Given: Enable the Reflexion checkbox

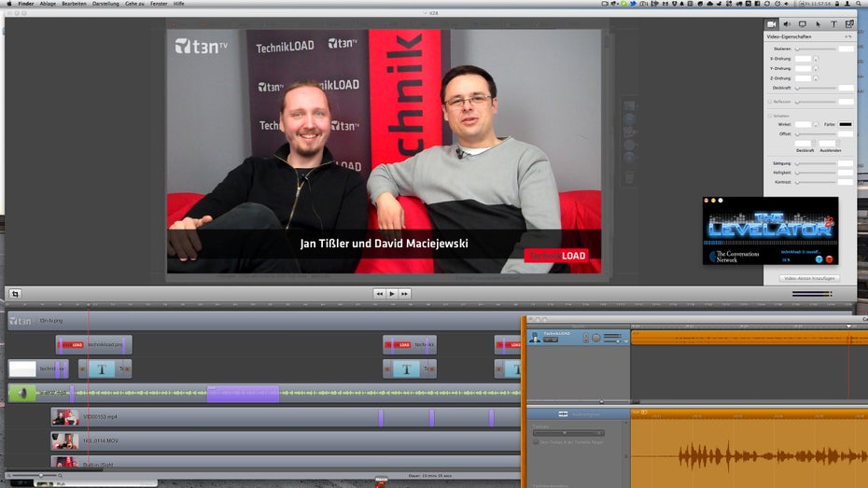Looking at the screenshot, I should tap(769, 102).
